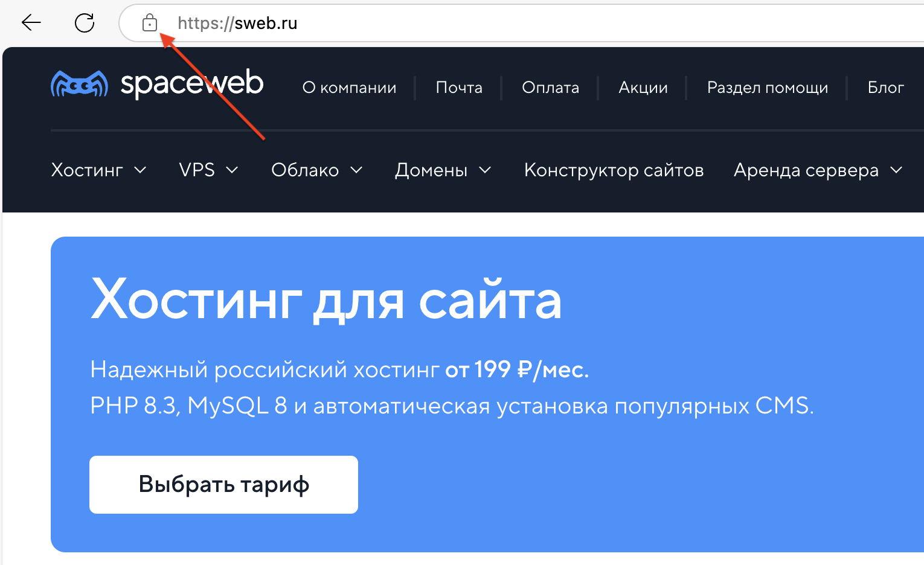924x565 pixels.
Task: Expand the VPS dropdown menu
Action: pyautogui.click(x=208, y=170)
